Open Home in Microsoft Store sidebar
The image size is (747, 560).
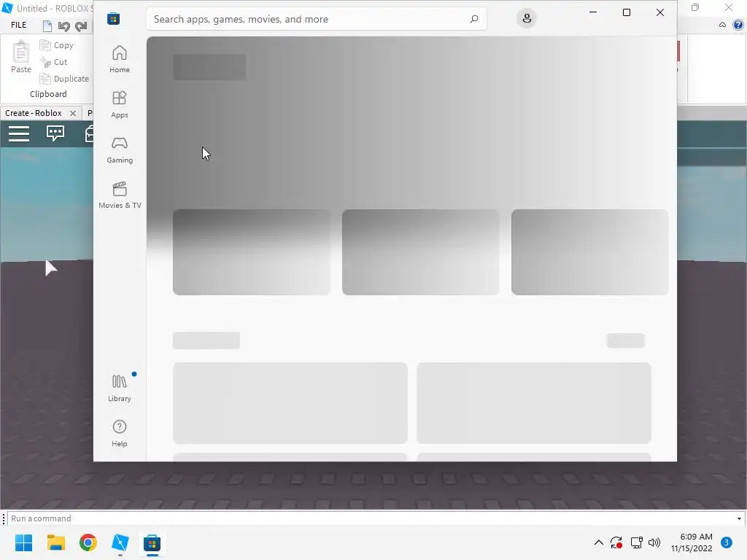pos(120,59)
